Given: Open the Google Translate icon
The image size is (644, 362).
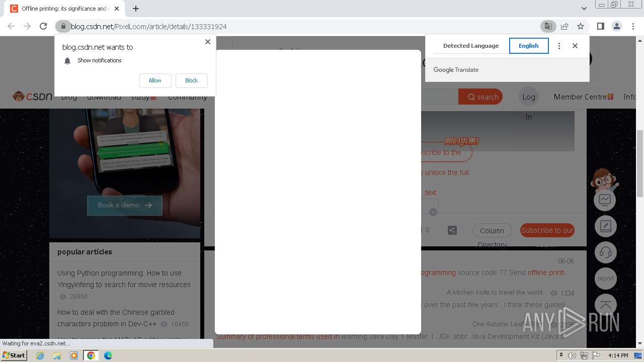Looking at the screenshot, I should click(x=548, y=26).
